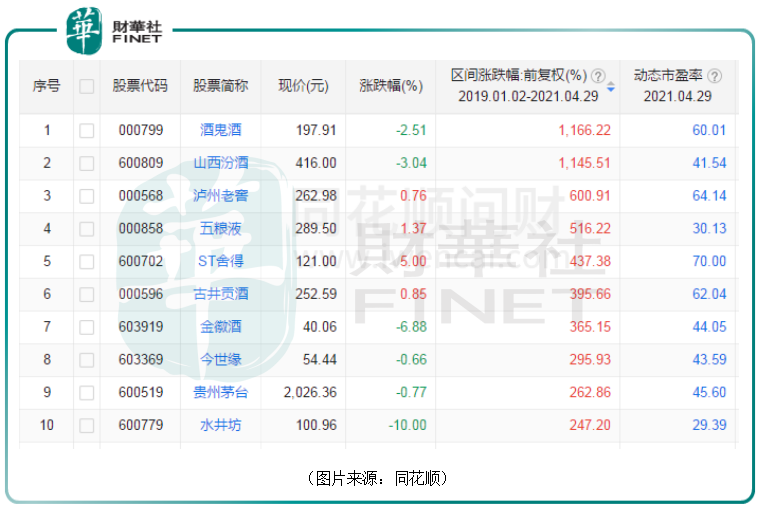Open stock link ST舍得

[x=221, y=261]
